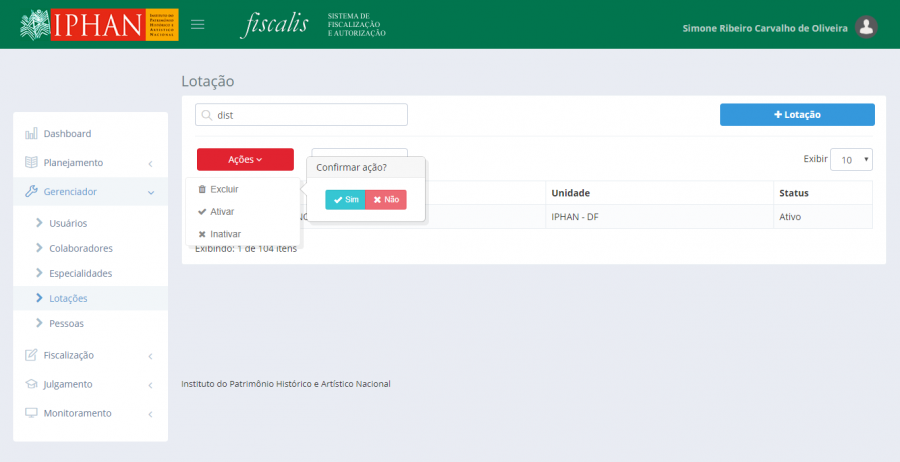This screenshot has width=900, height=462.
Task: Confirm the action with Sim button
Action: click(x=345, y=200)
